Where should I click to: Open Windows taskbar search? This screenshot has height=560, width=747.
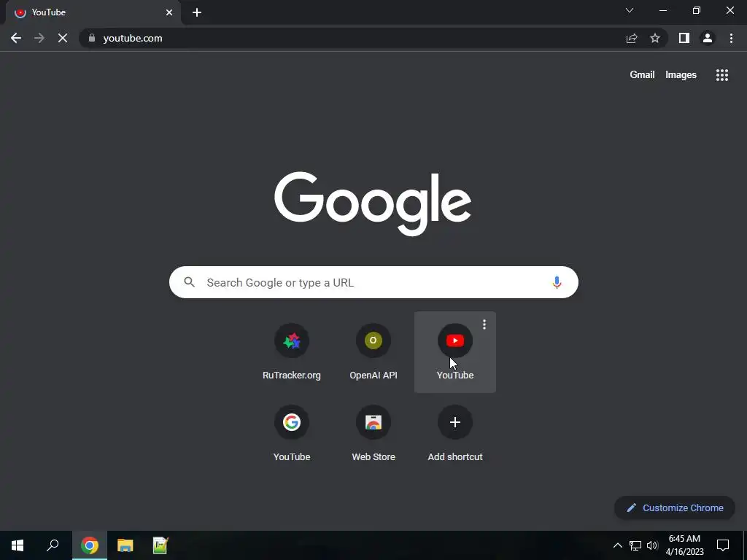[53, 545]
